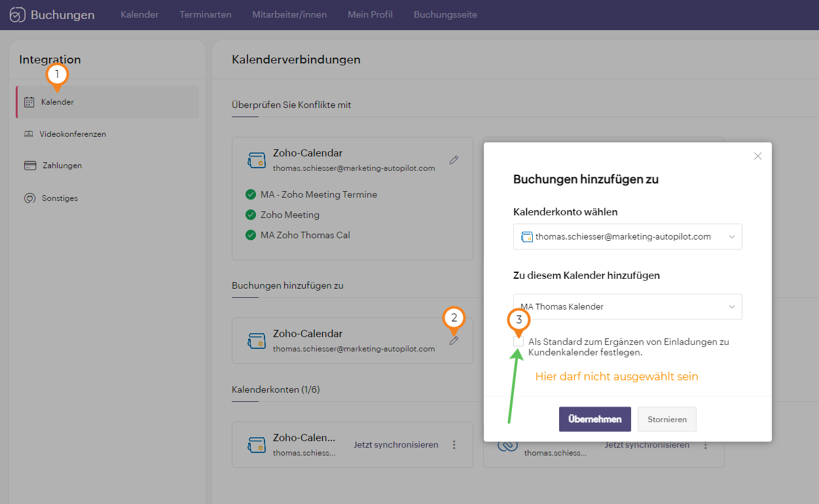This screenshot has width=819, height=504.
Task: Click Zu diesem Kalender hinzufügen label
Action: [587, 276]
